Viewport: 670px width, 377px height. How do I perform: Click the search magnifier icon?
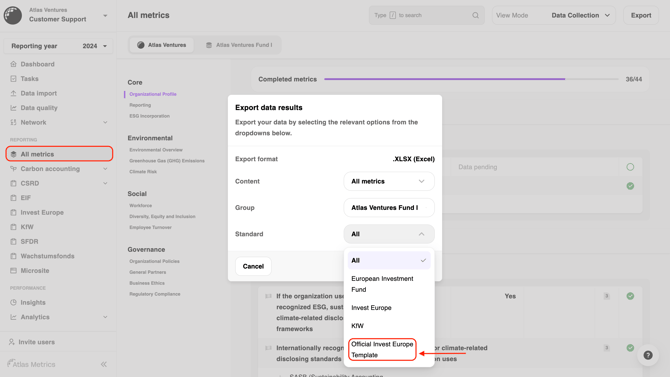click(476, 15)
